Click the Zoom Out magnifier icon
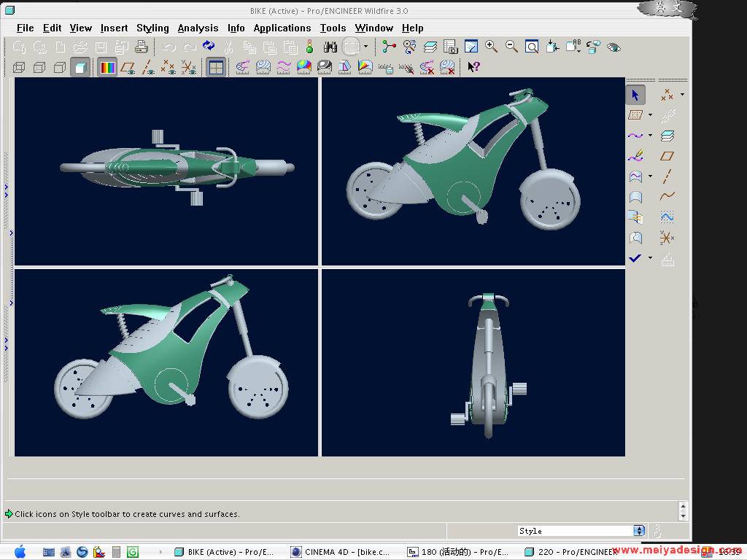Viewport: 747px width, 560px height. [x=511, y=47]
